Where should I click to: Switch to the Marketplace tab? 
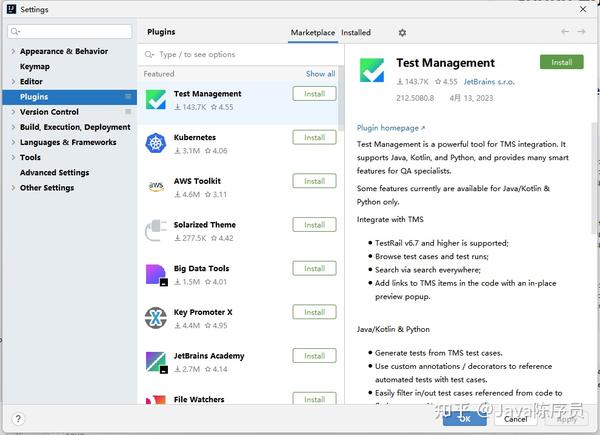[313, 33]
